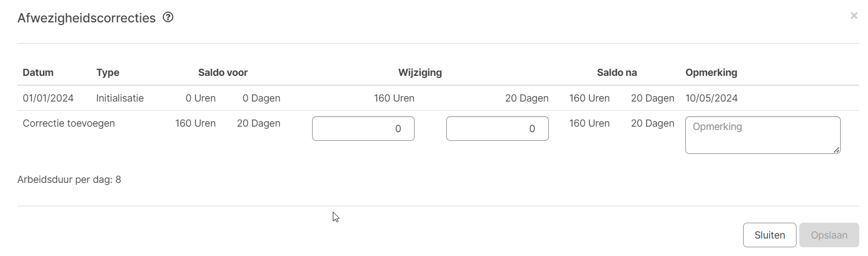Click the Correctie toevoegen row label

[x=69, y=123]
